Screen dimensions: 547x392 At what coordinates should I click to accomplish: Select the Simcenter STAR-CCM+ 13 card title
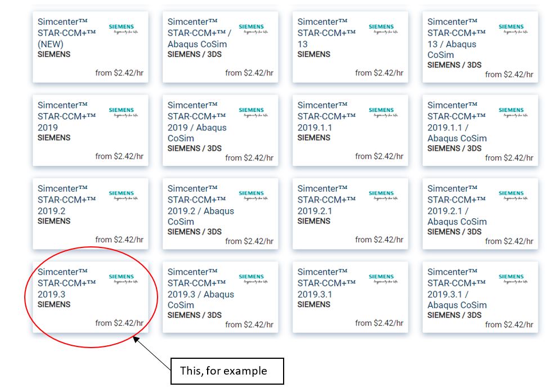(326, 33)
